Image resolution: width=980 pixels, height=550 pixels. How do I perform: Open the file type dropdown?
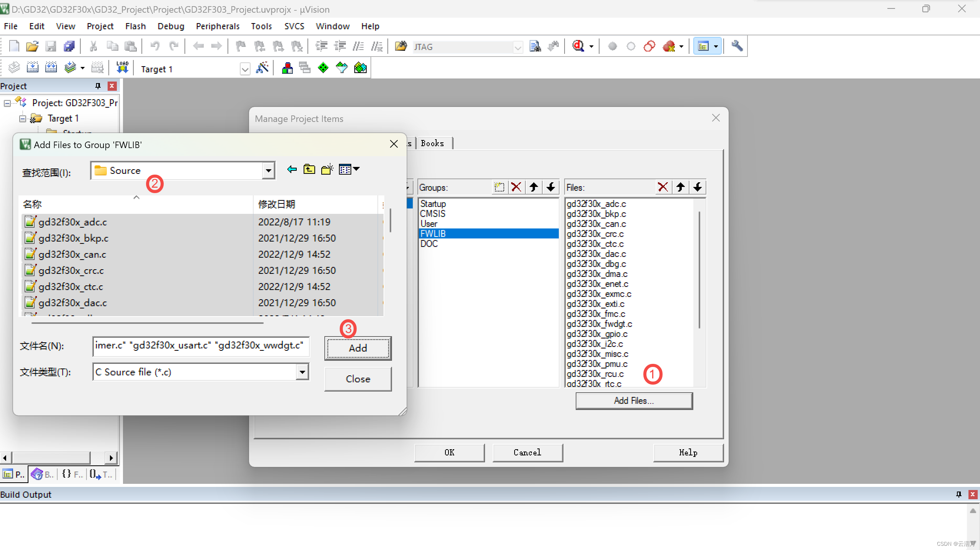pos(302,372)
